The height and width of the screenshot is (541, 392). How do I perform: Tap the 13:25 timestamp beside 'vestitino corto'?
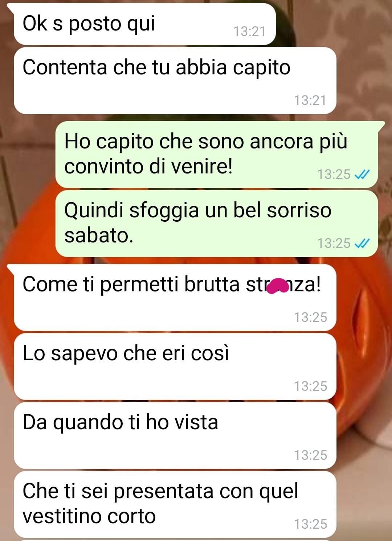(311, 524)
